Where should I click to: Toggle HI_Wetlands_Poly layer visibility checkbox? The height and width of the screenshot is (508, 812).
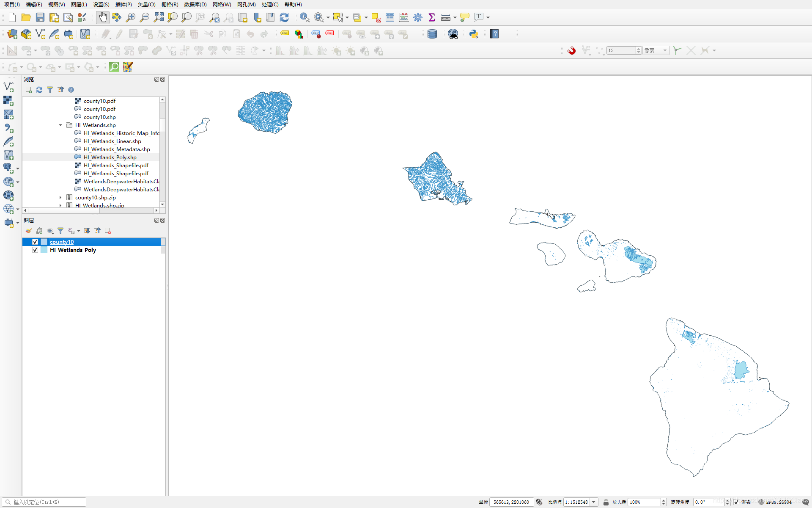[x=35, y=250]
